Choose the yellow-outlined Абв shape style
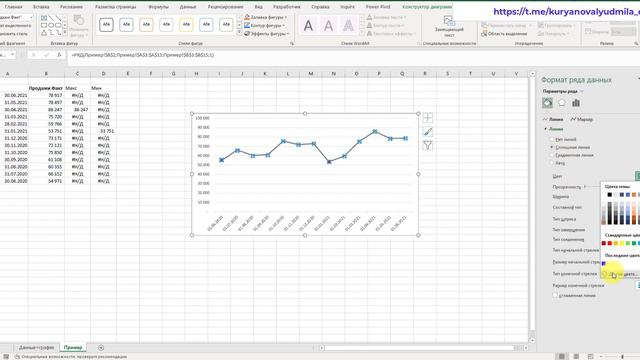Image resolution: width=640 pixels, height=360 pixels. (x=186, y=24)
